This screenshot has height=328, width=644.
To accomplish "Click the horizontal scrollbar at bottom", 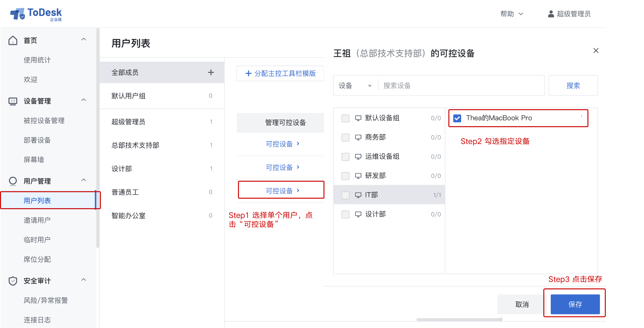I will pyautogui.click(x=459, y=320).
